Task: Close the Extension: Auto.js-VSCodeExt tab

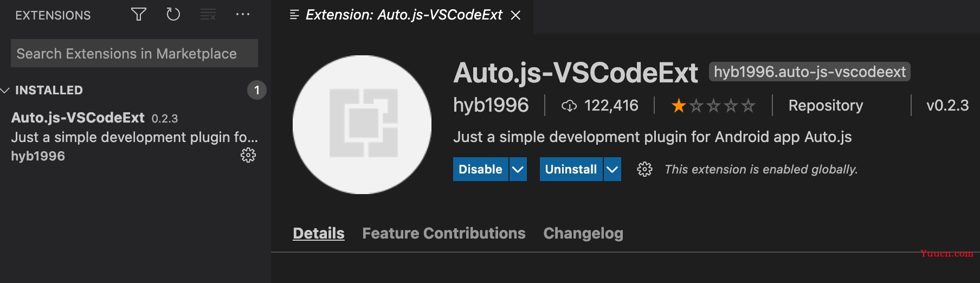Action: 515,15
